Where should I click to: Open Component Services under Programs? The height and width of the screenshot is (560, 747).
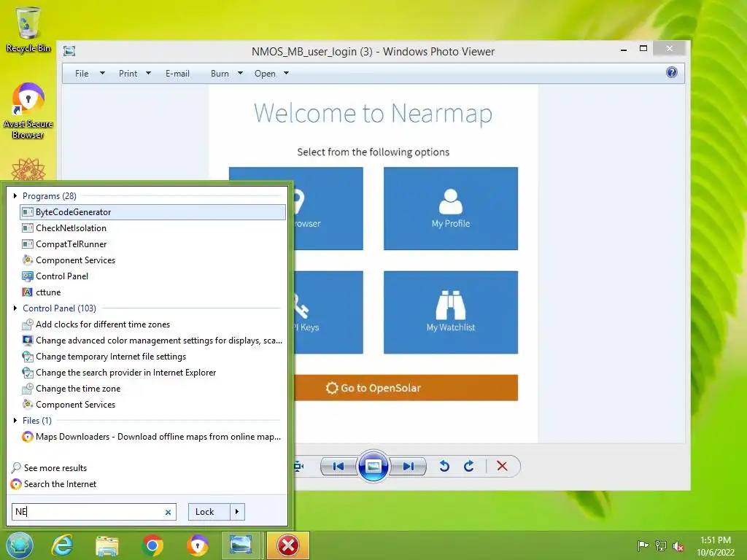(x=152, y=260)
